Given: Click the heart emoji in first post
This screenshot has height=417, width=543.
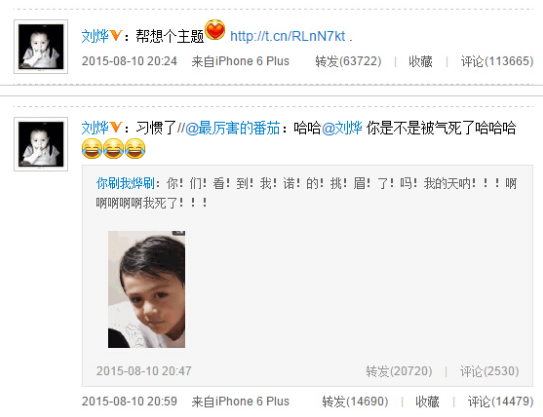Looking at the screenshot, I should pyautogui.click(x=215, y=30).
